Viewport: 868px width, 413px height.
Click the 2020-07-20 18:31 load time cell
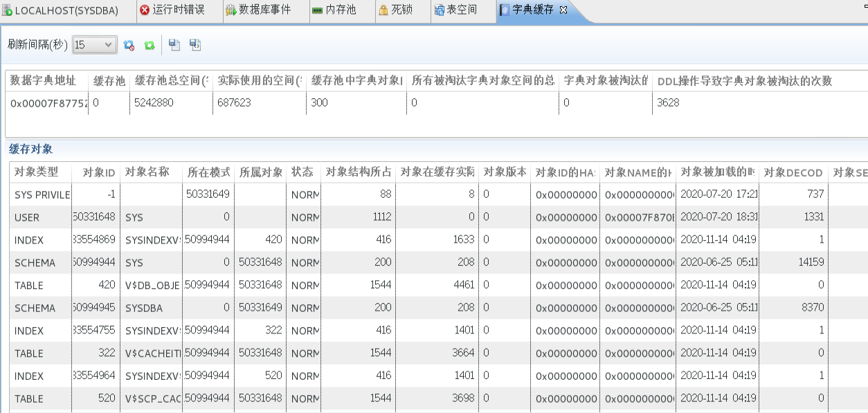click(717, 217)
